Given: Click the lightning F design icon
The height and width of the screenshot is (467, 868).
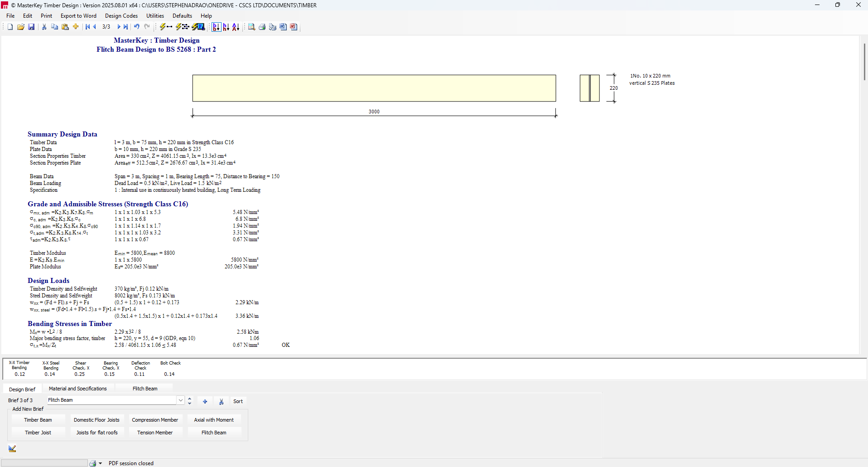Looking at the screenshot, I should click(x=198, y=27).
